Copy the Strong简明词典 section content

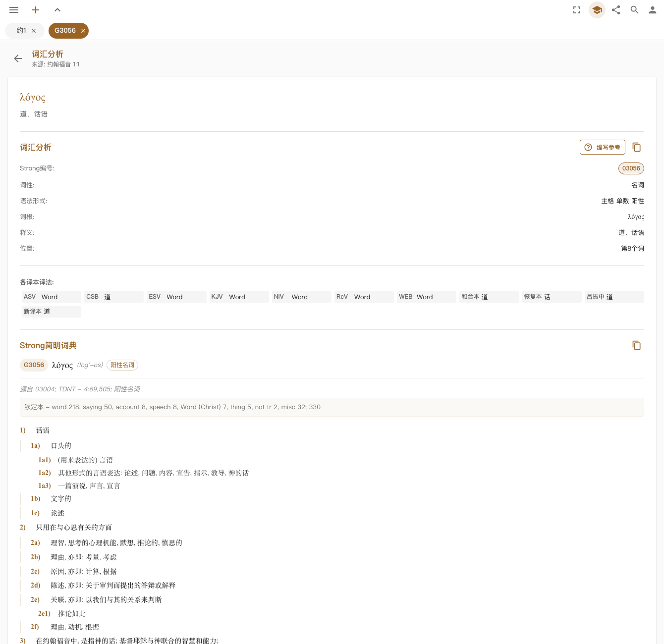pyautogui.click(x=637, y=345)
